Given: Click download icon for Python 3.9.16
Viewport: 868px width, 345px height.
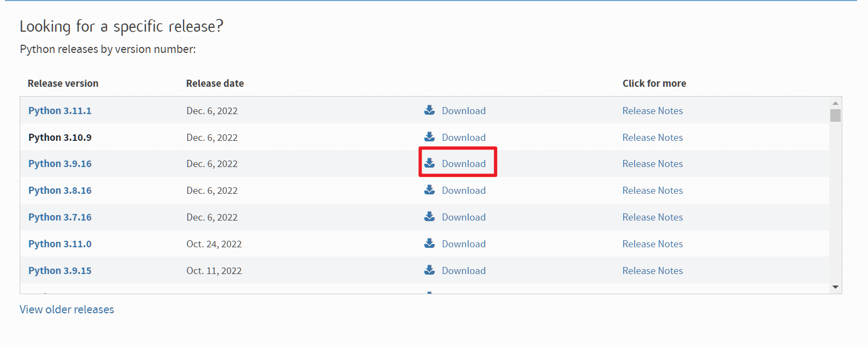Looking at the screenshot, I should click(x=430, y=163).
